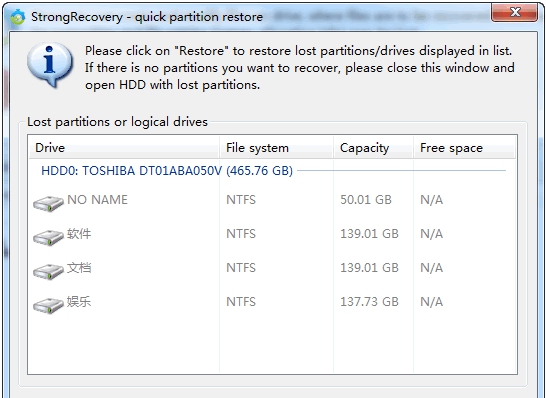Click the 137.73 GB capacity value
Screen dimensions: 546x398
tap(369, 302)
